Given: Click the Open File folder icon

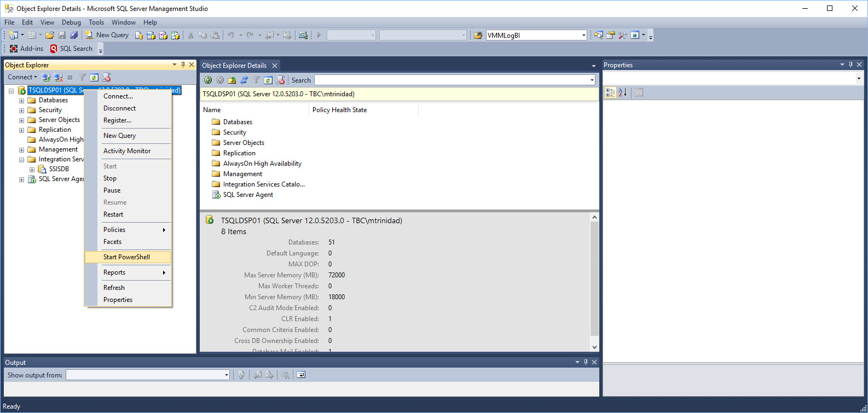Looking at the screenshot, I should coord(50,35).
